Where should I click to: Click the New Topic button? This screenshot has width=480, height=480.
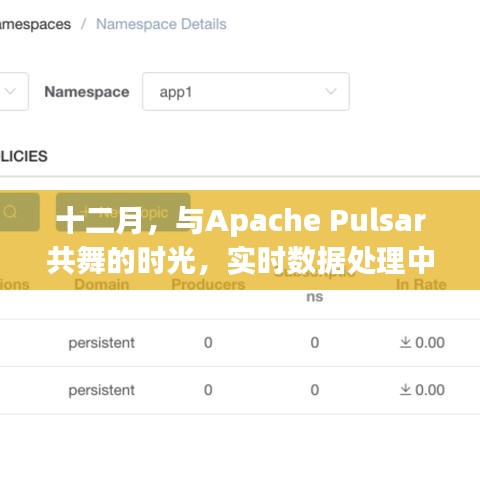click(x=123, y=212)
